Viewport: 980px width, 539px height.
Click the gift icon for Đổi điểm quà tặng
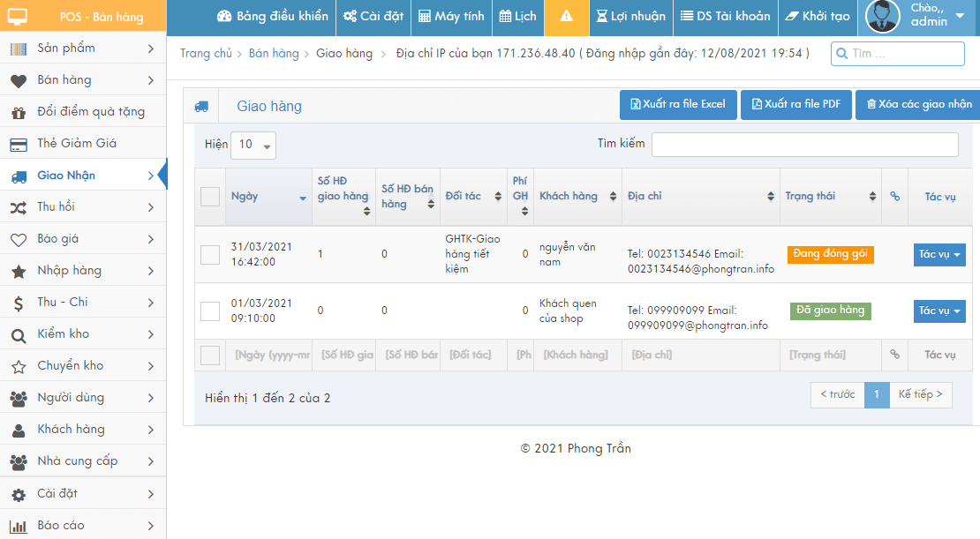(19, 112)
